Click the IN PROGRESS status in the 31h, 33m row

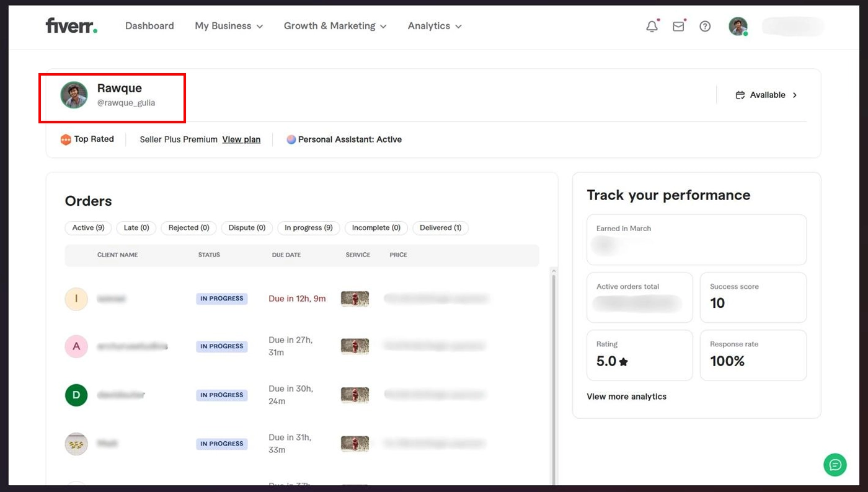222,444
